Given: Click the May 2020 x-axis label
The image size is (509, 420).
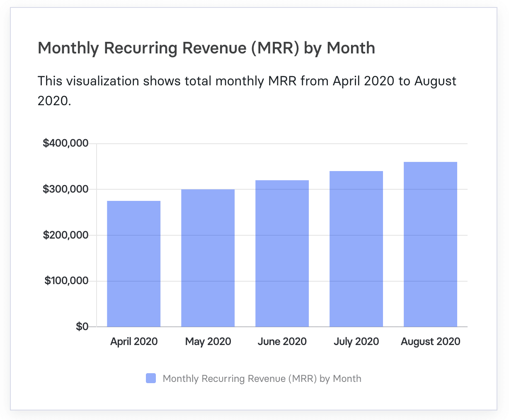Looking at the screenshot, I should coord(208,342).
